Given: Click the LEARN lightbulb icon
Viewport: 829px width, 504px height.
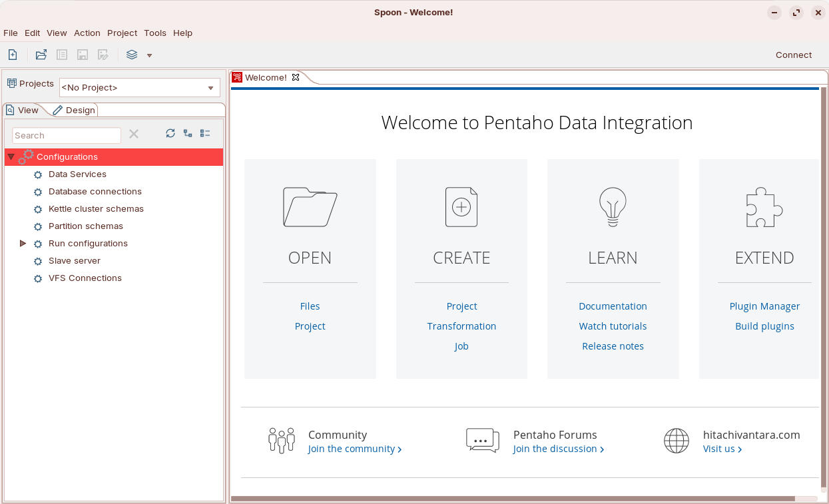Looking at the screenshot, I should [x=613, y=207].
